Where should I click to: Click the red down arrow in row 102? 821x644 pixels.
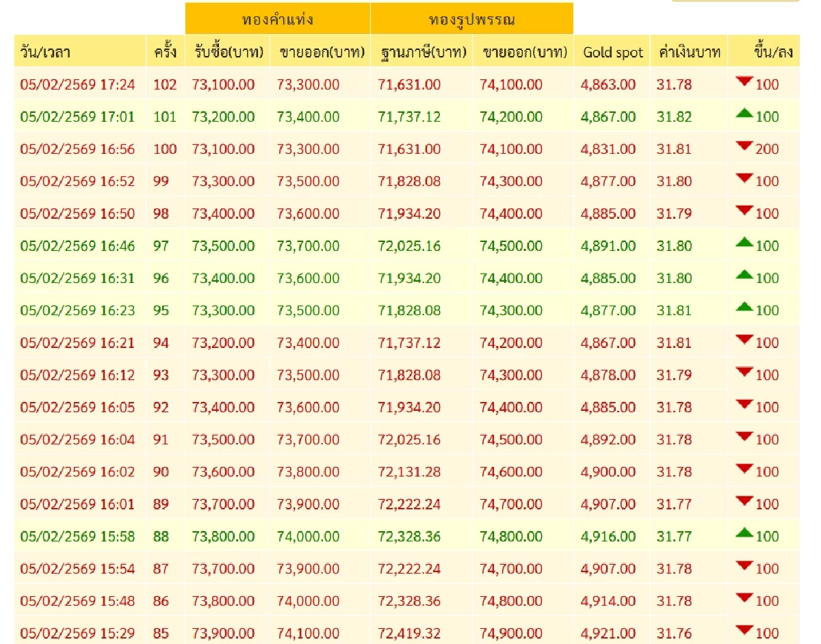coord(744,82)
